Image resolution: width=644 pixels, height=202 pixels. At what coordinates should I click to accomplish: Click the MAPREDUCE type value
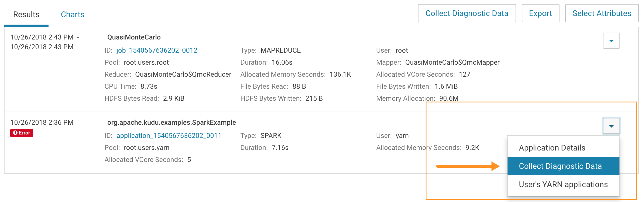pyautogui.click(x=280, y=50)
